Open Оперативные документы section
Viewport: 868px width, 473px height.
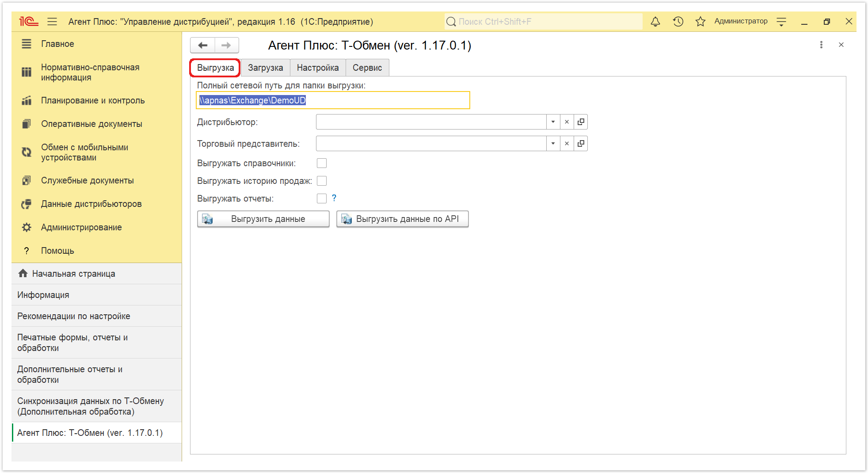(x=91, y=124)
